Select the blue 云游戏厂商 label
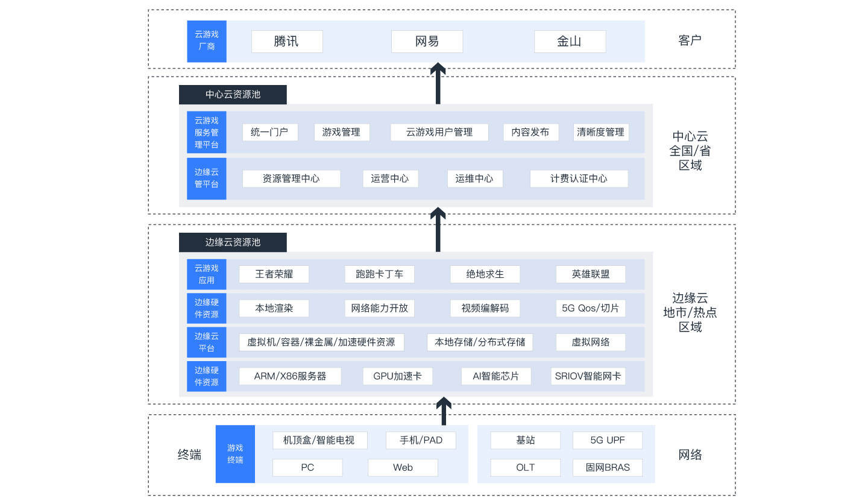 tap(207, 41)
